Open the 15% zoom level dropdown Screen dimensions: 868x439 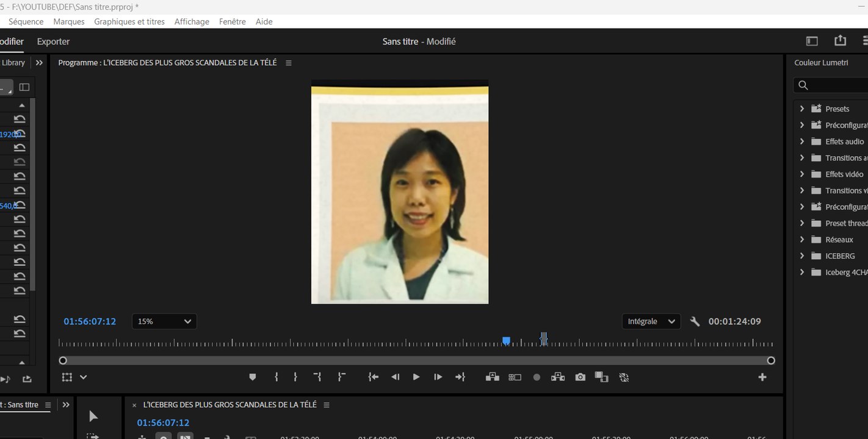point(164,321)
